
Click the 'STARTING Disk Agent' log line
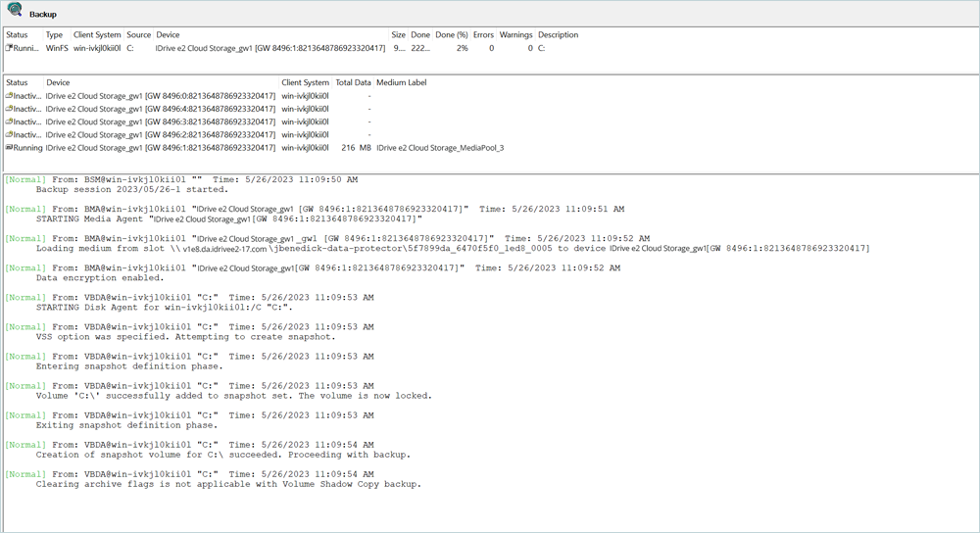[x=165, y=307]
